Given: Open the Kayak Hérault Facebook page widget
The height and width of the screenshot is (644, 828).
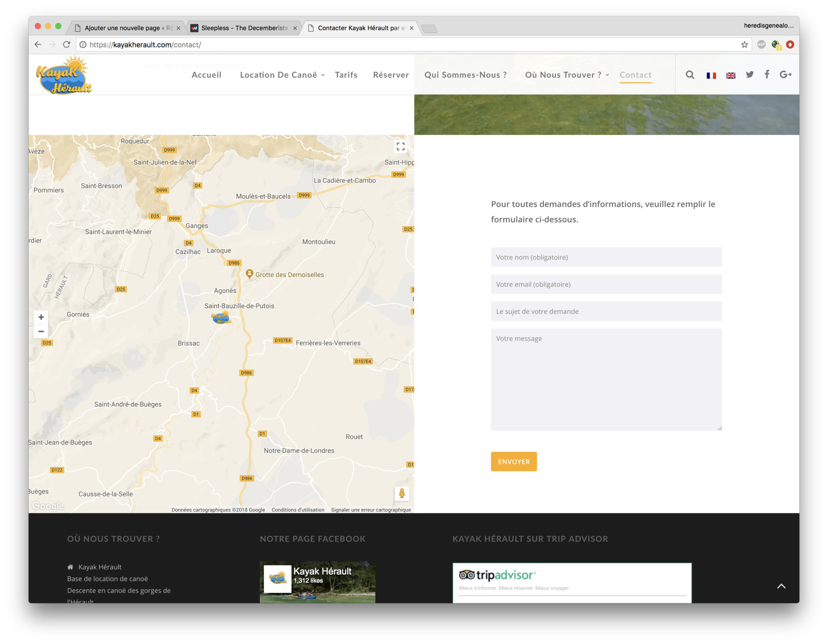Looking at the screenshot, I should click(x=317, y=582).
